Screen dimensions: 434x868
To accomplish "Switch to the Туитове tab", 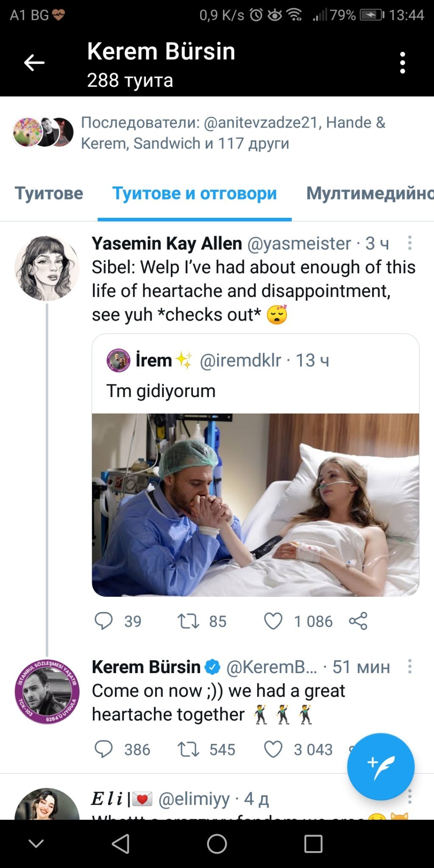I will [x=49, y=193].
